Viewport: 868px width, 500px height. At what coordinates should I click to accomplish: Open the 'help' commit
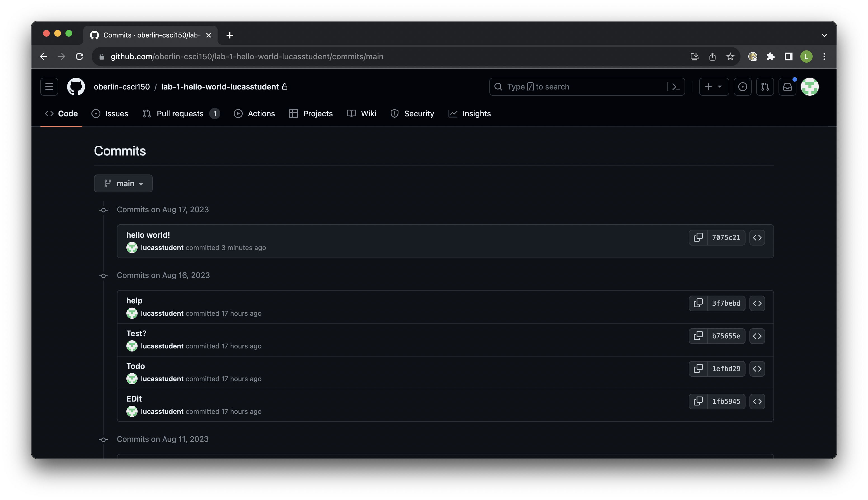click(x=134, y=301)
